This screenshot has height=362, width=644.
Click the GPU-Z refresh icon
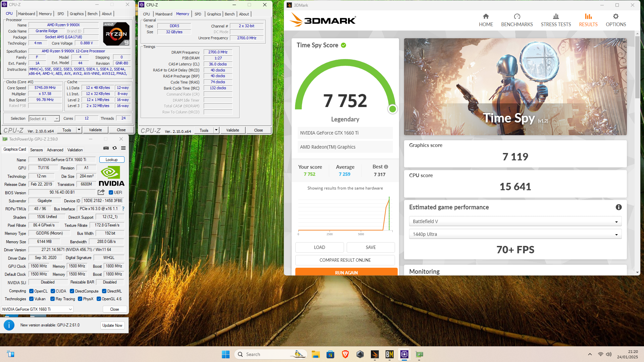115,148
